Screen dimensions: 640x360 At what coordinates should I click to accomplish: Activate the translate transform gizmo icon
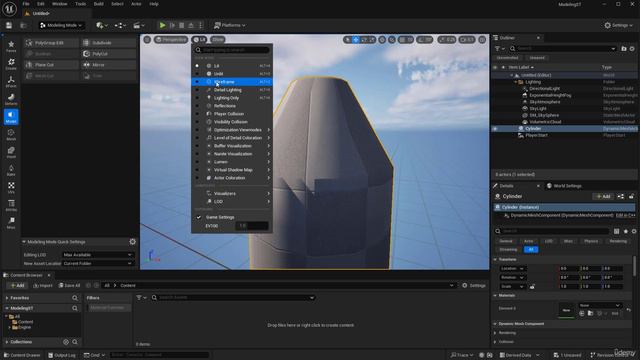(356, 40)
